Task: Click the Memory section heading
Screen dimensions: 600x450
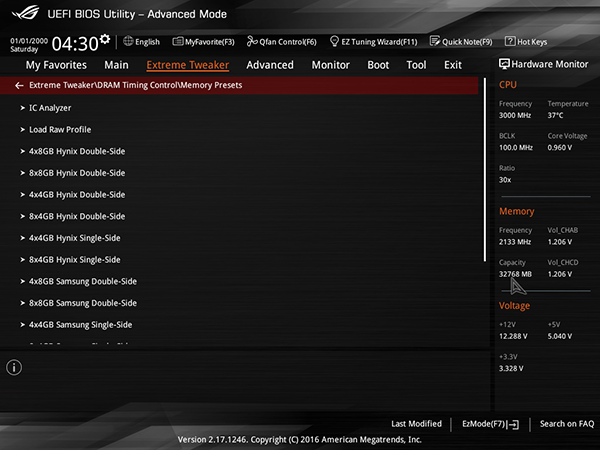Action: 517,211
